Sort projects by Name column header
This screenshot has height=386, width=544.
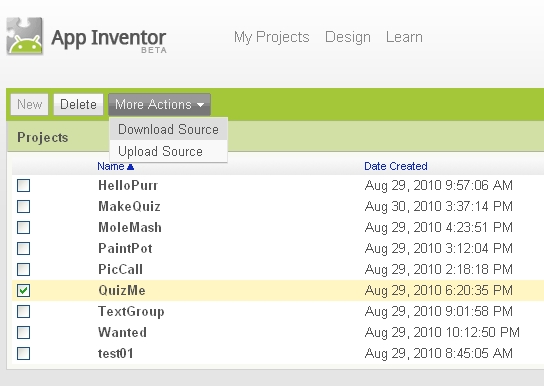[x=111, y=166]
